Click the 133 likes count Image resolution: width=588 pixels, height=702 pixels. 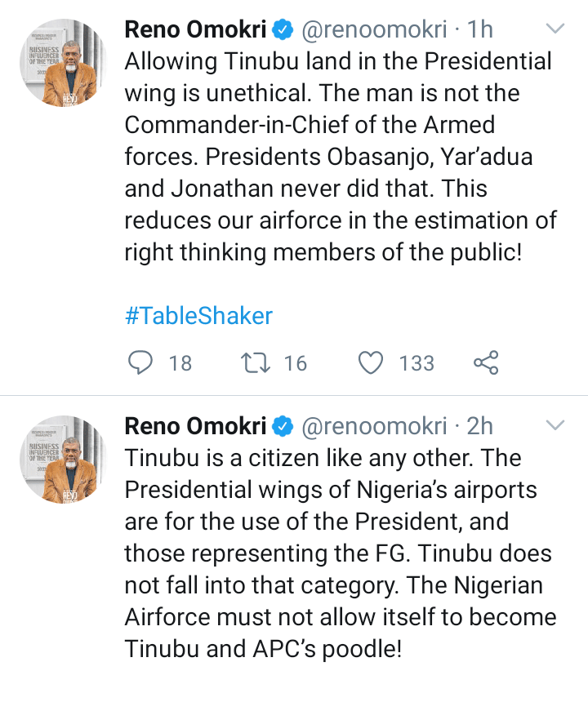(416, 363)
